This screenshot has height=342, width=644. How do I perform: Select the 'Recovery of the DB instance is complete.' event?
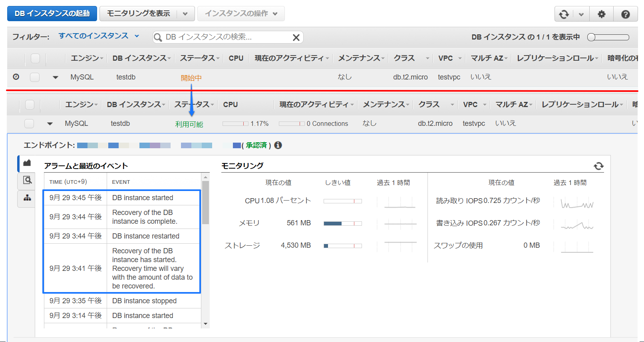pyautogui.click(x=145, y=217)
